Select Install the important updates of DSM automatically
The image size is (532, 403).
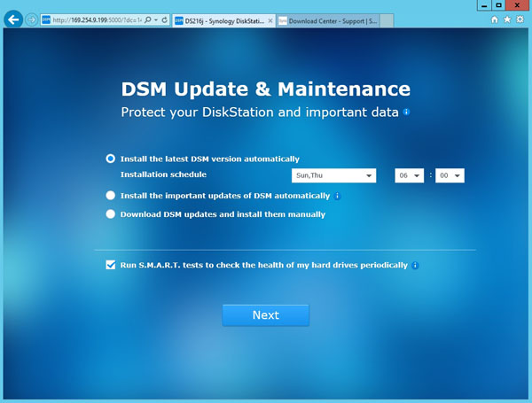click(110, 196)
